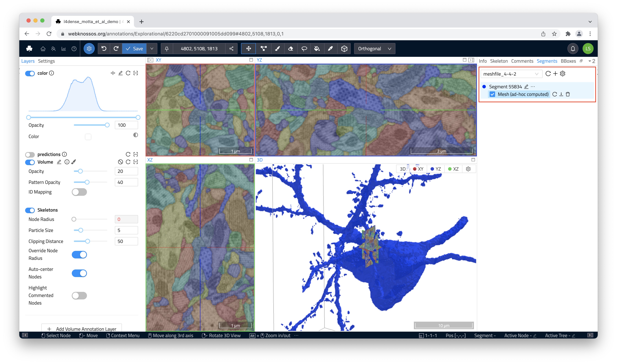The height and width of the screenshot is (364, 617).
Task: Open the BBoxes tab
Action: [568, 61]
